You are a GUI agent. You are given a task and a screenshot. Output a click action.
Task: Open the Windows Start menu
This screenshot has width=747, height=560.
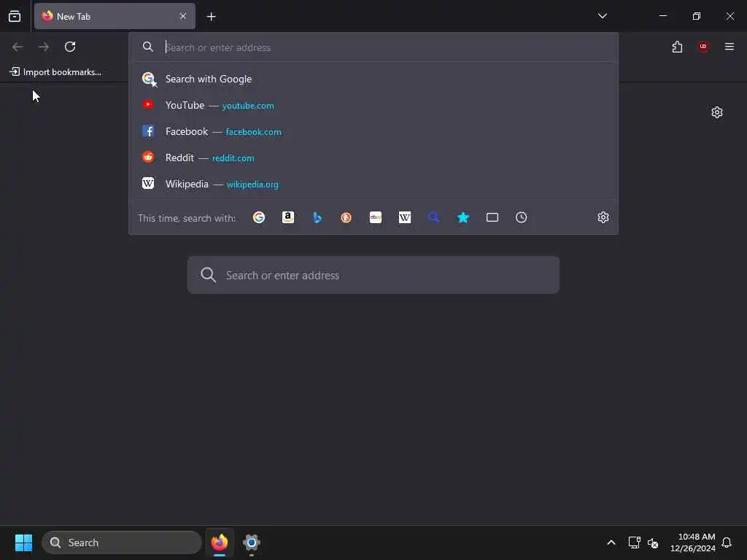(23, 542)
